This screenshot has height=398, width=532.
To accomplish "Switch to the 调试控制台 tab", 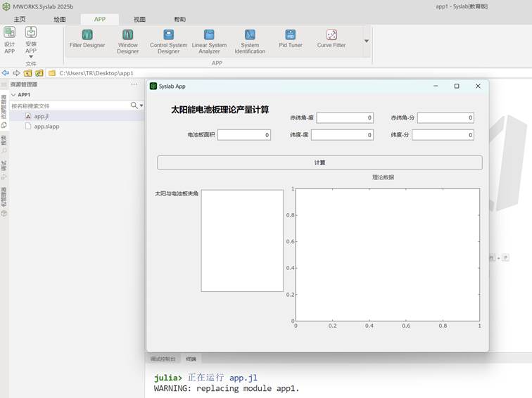I will click(x=163, y=359).
